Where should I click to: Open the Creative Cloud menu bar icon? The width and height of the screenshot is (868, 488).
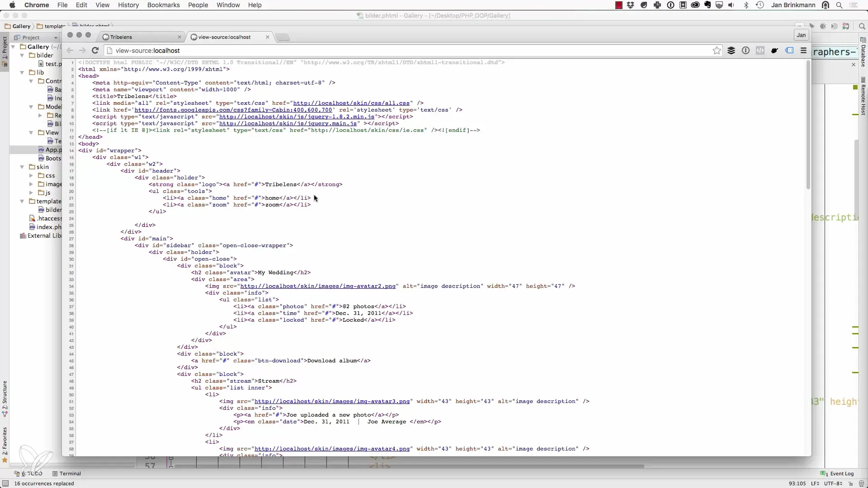[695, 5]
